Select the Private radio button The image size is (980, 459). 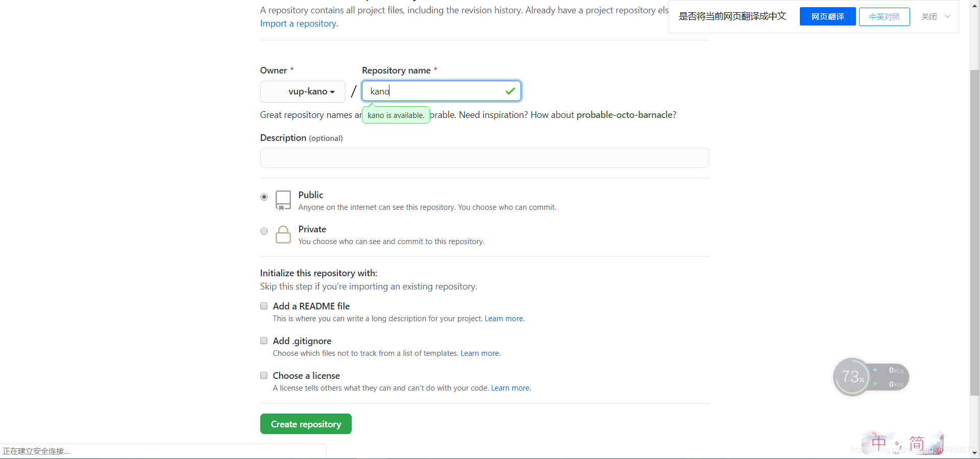tap(264, 231)
